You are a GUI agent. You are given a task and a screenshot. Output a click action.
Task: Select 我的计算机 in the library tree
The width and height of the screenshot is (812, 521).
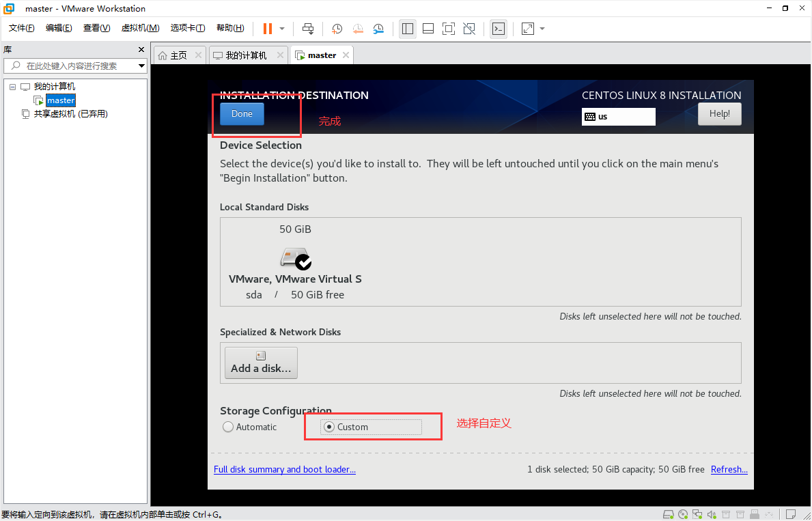(55, 87)
